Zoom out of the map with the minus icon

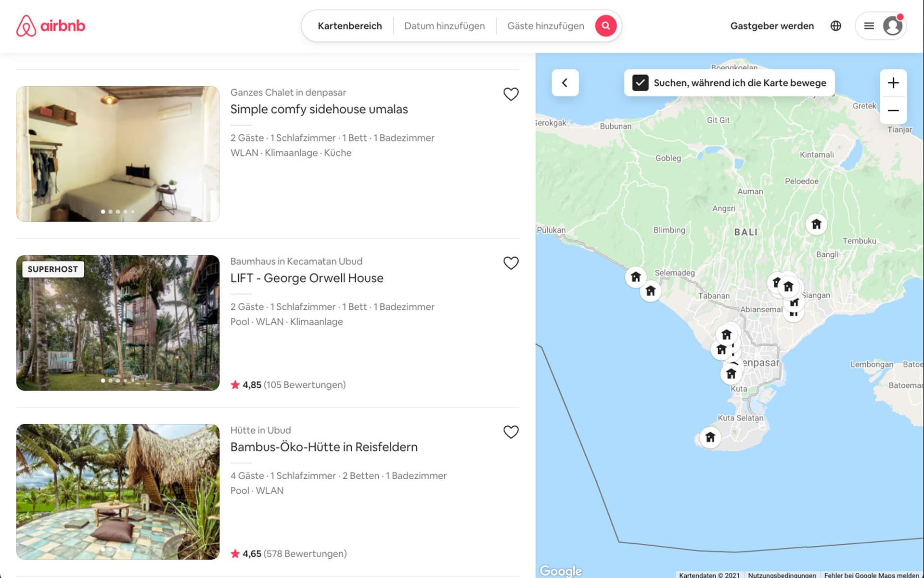(x=893, y=110)
